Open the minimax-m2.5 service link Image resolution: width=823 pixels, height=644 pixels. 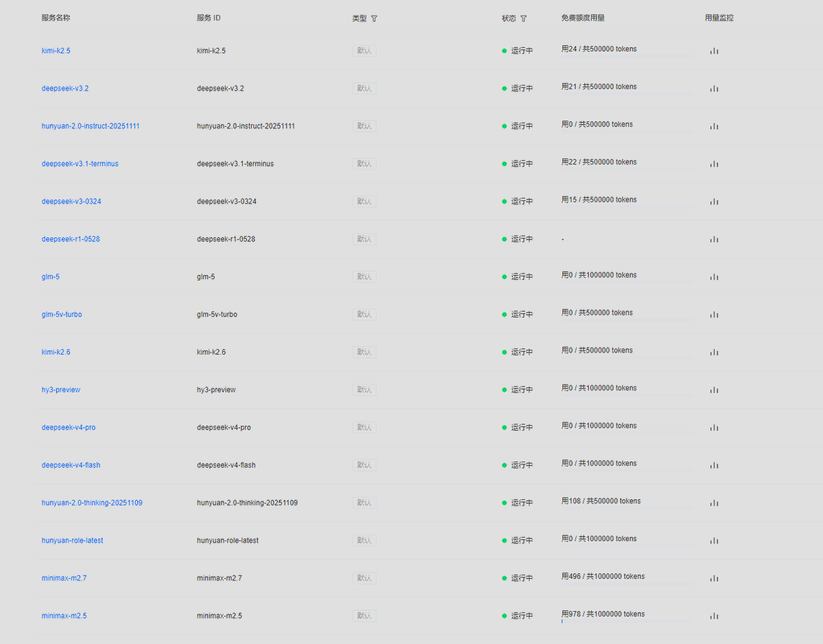point(64,617)
